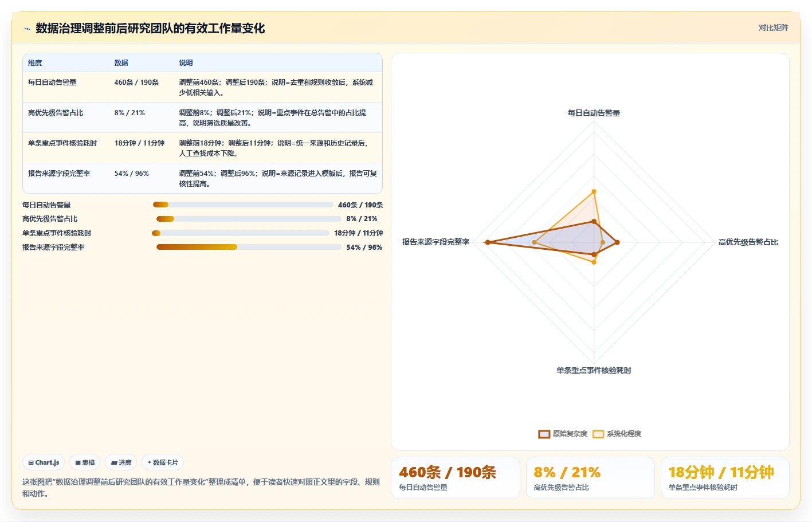
Task: Open the 460条 / 190条 stat card
Action: pos(456,478)
